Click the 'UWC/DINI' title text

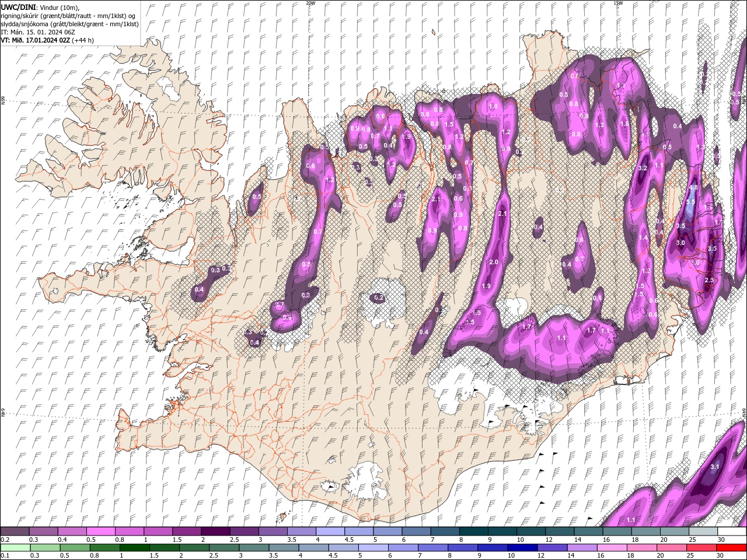19,6
